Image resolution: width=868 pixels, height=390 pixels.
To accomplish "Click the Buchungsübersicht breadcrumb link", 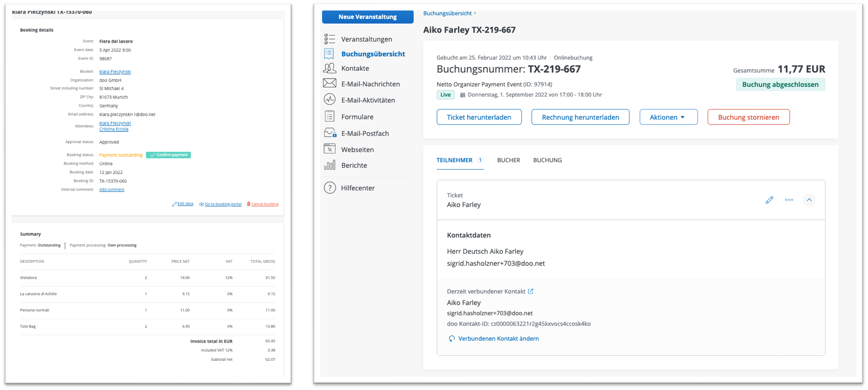I will (x=447, y=13).
